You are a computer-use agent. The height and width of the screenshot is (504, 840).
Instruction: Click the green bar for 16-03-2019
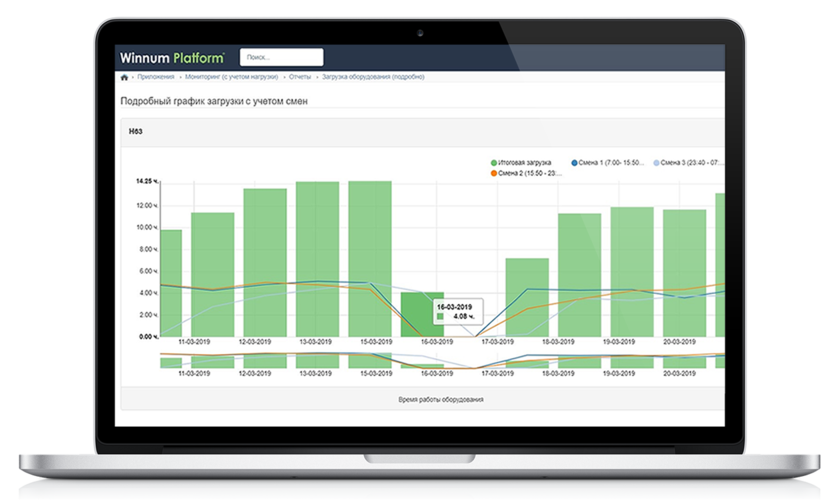(x=420, y=314)
